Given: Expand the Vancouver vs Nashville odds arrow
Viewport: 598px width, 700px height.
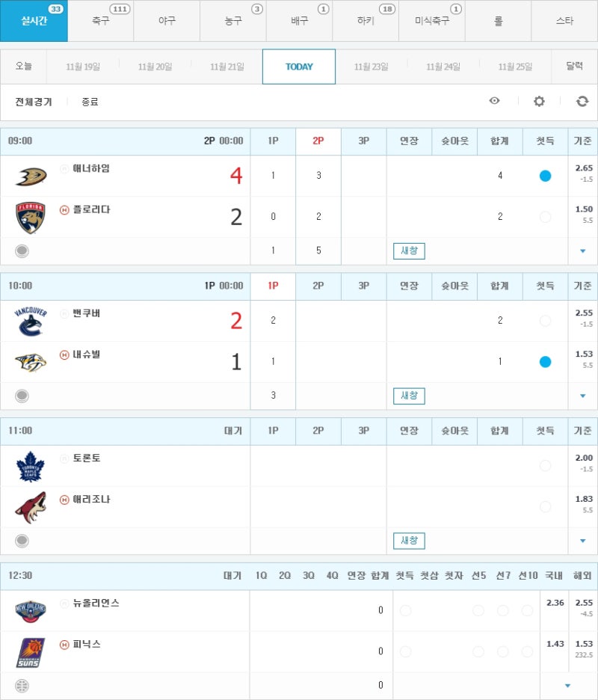Looking at the screenshot, I should point(583,396).
